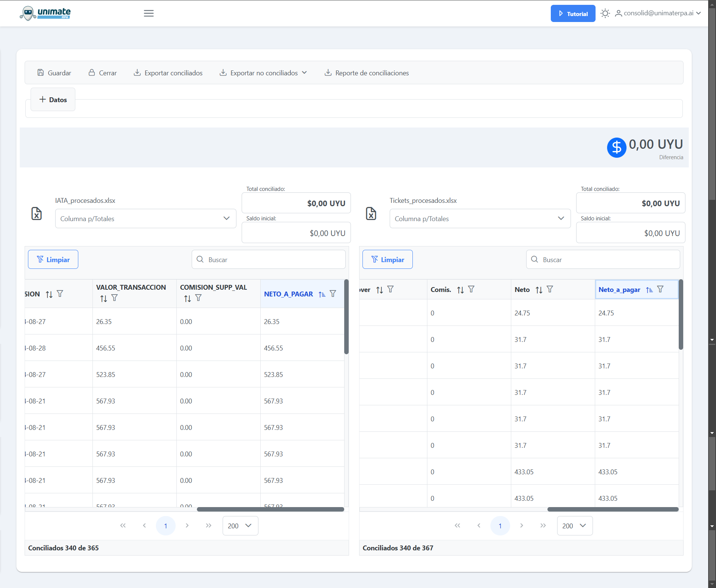Screen dimensions: 716x588
Task: Filter the COMISION_SUPP_VAL column
Action: pyautogui.click(x=198, y=298)
